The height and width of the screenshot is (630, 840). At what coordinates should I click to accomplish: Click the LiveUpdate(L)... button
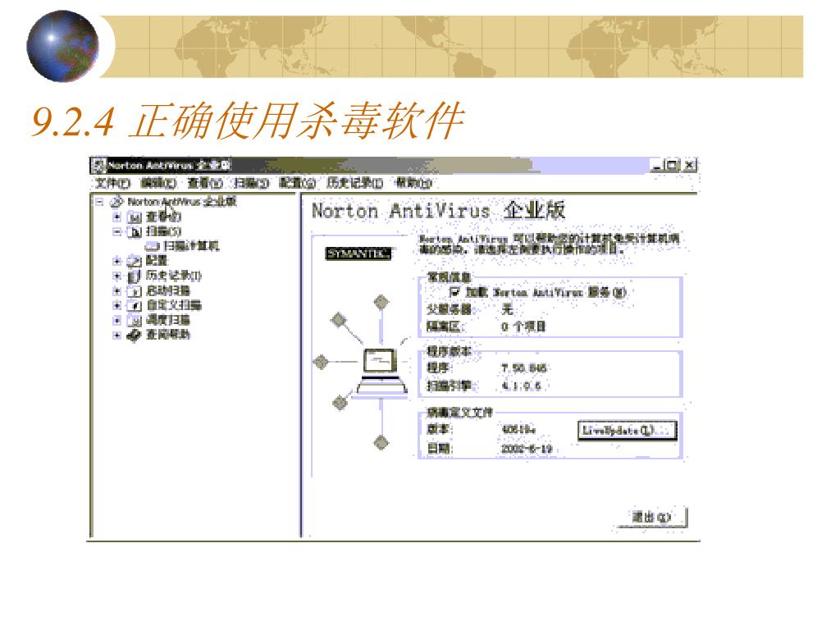pyautogui.click(x=628, y=431)
